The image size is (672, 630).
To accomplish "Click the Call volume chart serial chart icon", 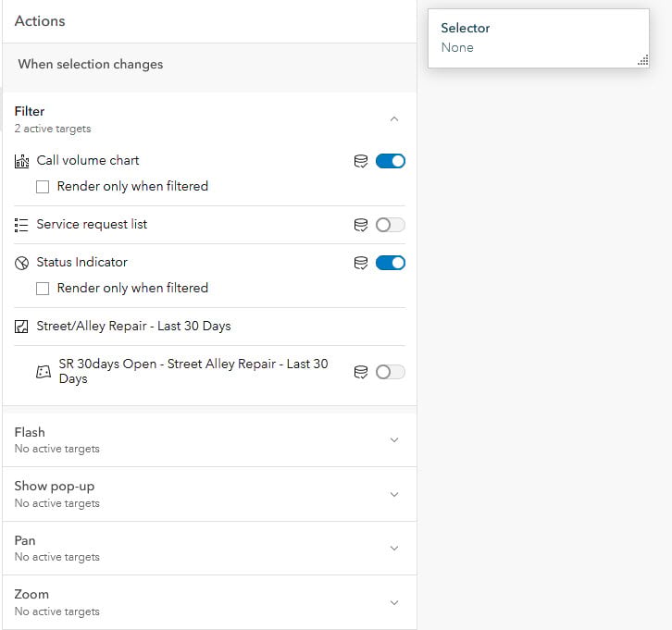I will [x=21, y=161].
